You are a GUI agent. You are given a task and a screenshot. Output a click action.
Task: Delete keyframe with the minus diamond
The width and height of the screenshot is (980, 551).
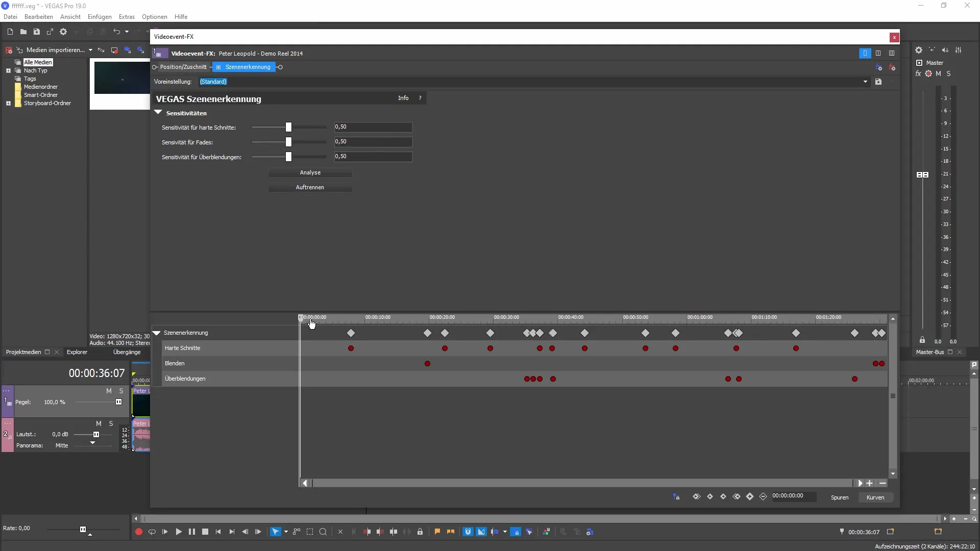[763, 496]
